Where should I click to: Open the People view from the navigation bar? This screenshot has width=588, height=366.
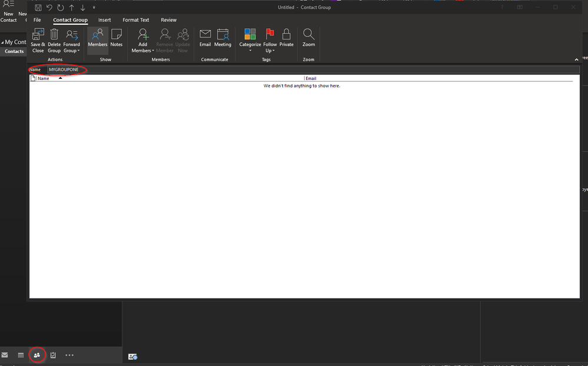pos(36,355)
